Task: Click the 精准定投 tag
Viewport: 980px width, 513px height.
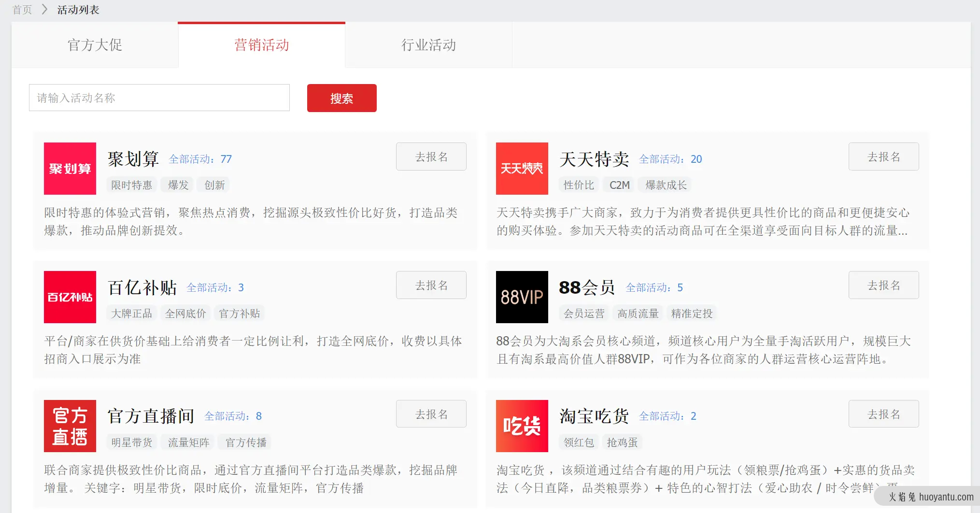Action: tap(692, 313)
